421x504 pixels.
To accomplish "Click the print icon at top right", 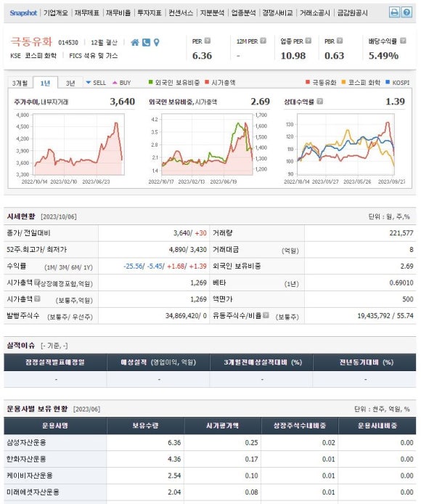I will 394,12.
